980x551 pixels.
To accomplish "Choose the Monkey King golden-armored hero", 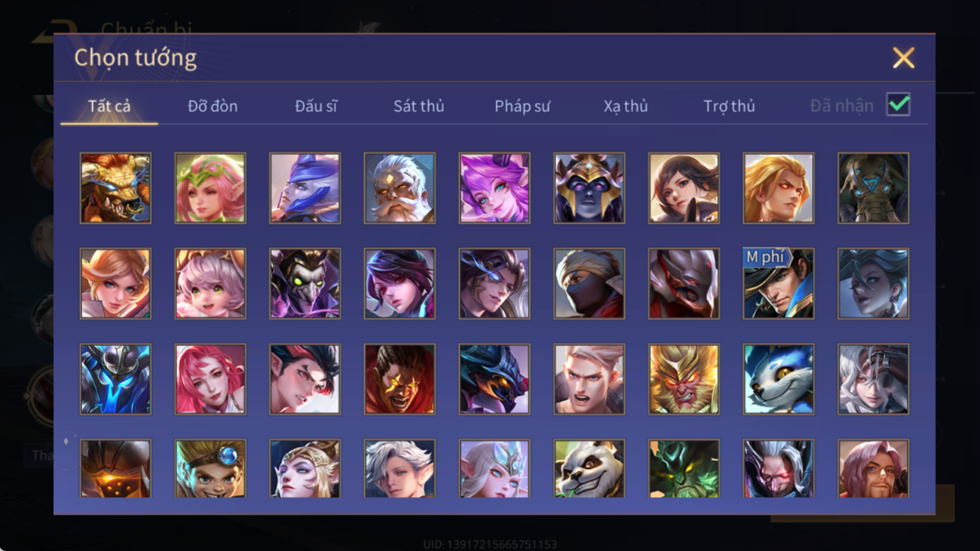I will (683, 379).
